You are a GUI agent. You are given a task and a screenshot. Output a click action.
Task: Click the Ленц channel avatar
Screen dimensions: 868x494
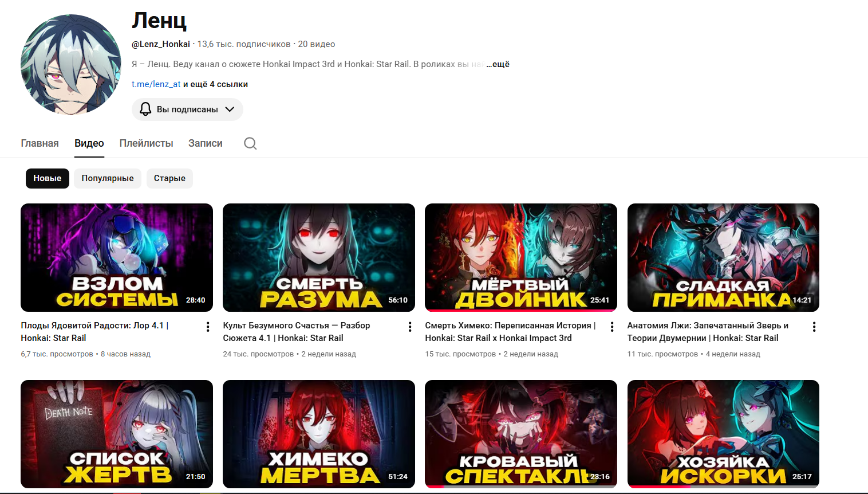70,64
